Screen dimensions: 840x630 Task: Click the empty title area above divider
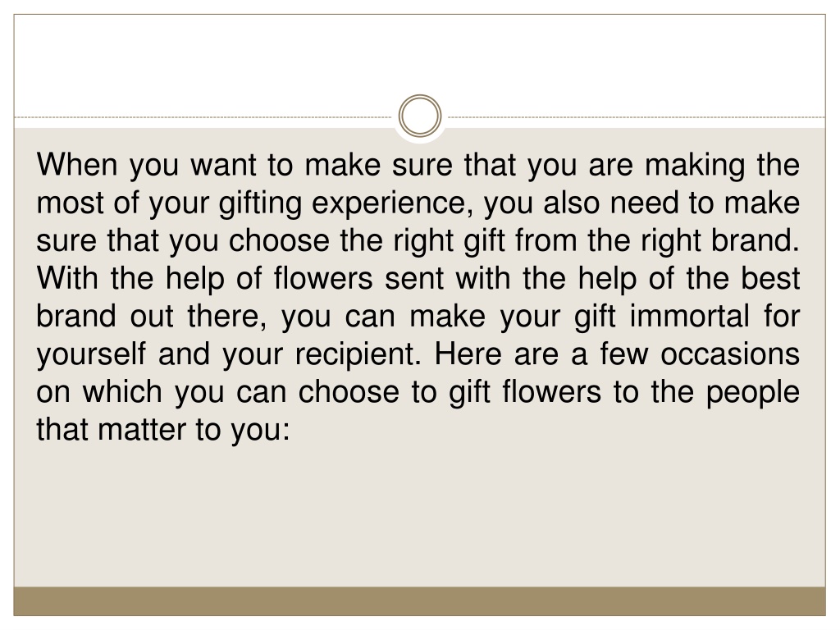[419, 59]
